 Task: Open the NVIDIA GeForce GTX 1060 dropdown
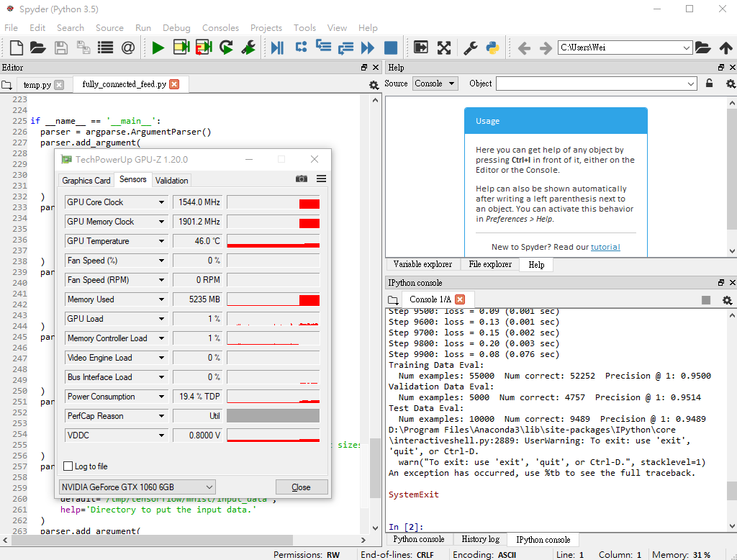[211, 487]
